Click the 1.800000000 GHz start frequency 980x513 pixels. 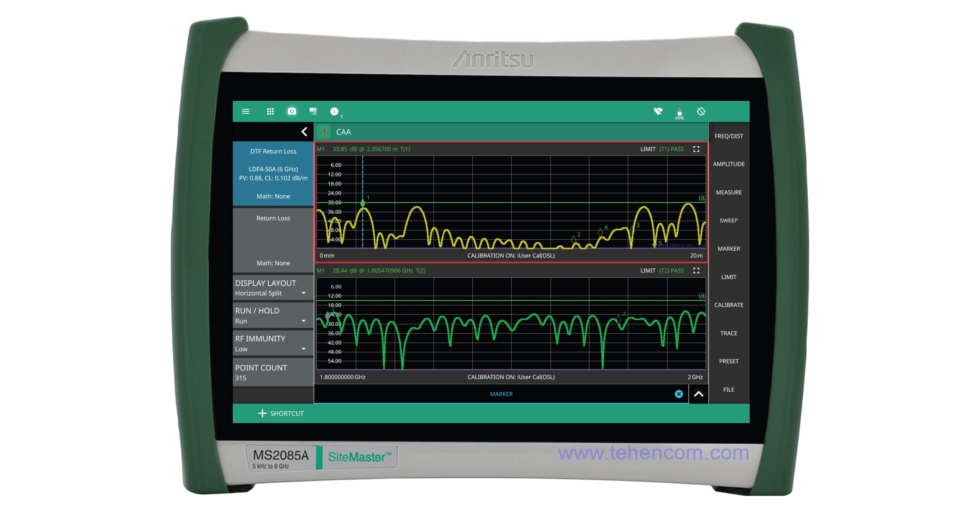(x=343, y=377)
